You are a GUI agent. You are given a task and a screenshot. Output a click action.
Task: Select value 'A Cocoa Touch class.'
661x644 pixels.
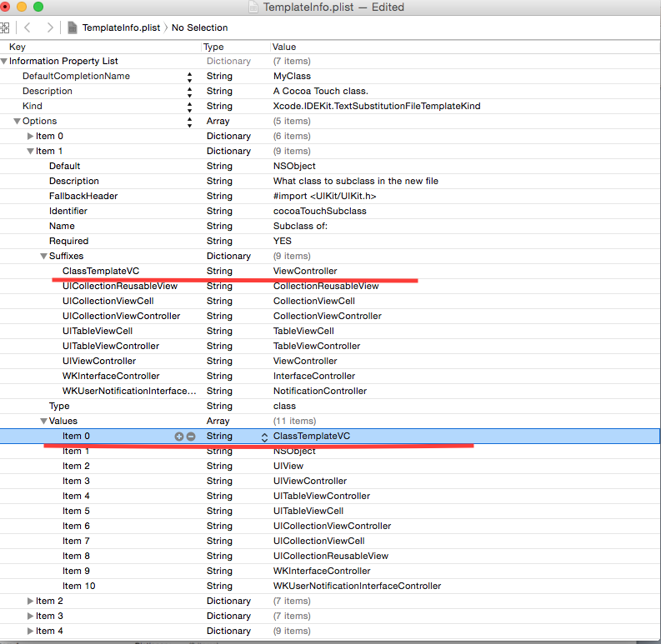pyautogui.click(x=321, y=91)
